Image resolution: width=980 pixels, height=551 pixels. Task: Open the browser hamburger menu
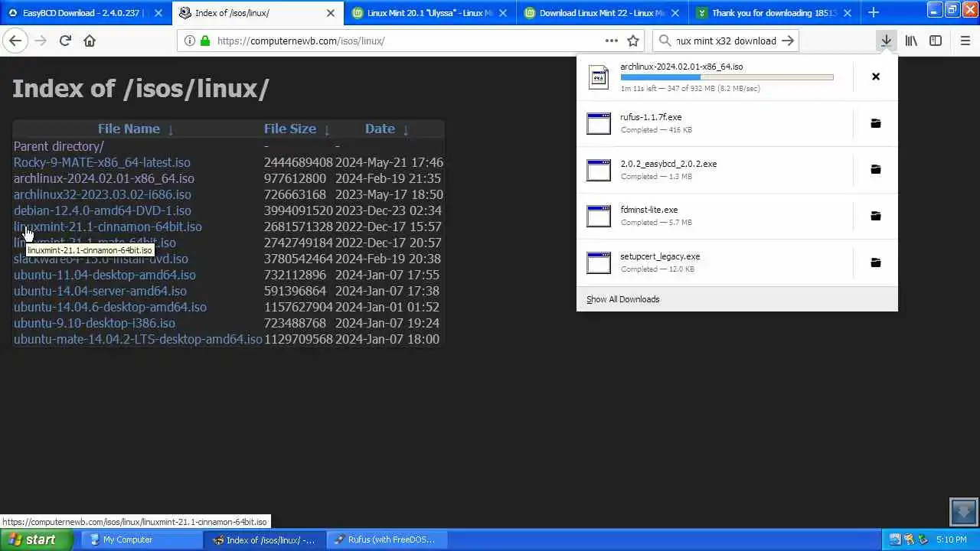point(965,41)
